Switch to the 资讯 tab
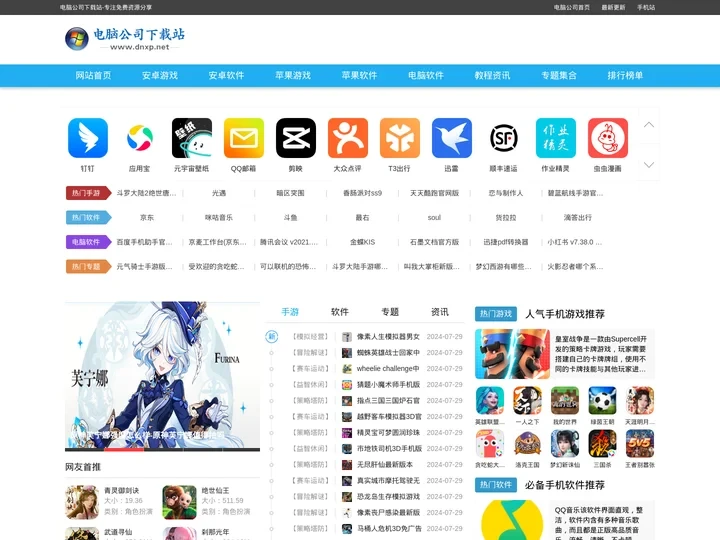The image size is (720, 540). (x=440, y=312)
